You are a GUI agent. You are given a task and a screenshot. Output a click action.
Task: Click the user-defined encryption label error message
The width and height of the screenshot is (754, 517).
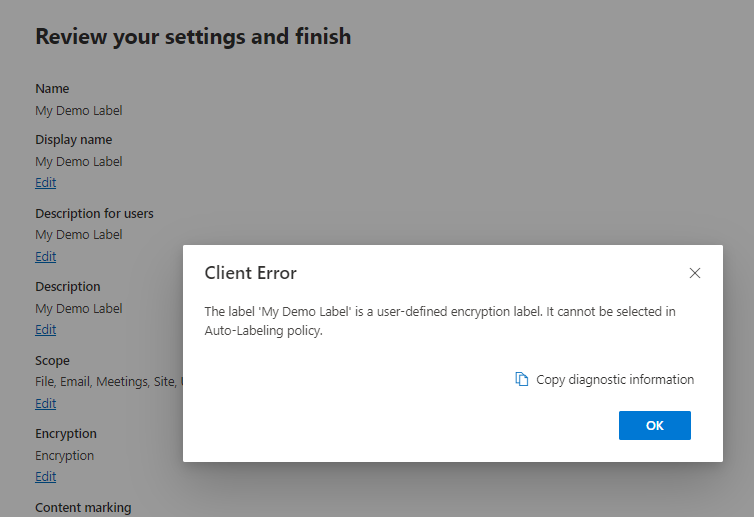(x=440, y=321)
